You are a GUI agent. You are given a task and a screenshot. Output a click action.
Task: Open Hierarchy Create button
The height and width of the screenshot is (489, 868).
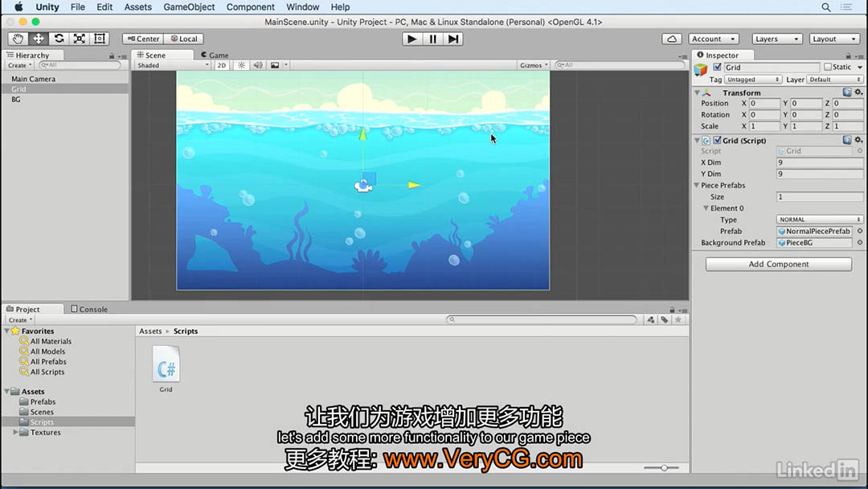click(19, 65)
